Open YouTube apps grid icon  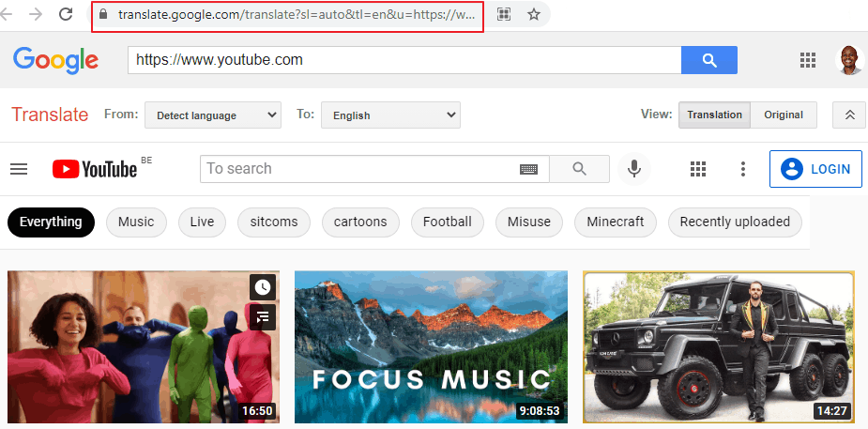tap(698, 169)
